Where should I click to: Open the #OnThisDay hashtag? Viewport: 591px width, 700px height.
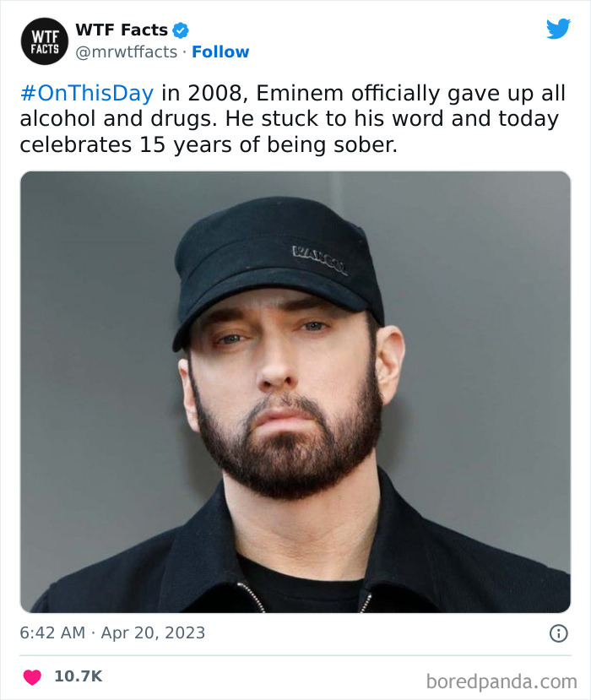point(86,94)
